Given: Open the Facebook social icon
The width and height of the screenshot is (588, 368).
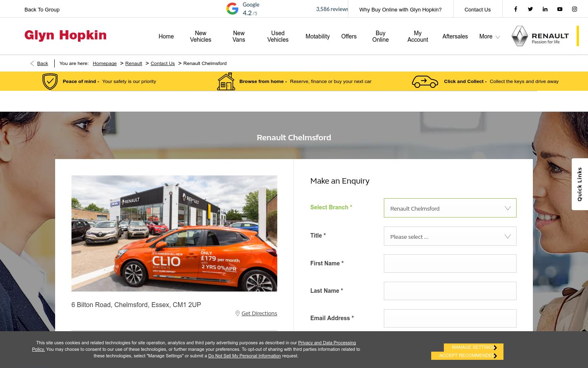Looking at the screenshot, I should click(x=516, y=9).
